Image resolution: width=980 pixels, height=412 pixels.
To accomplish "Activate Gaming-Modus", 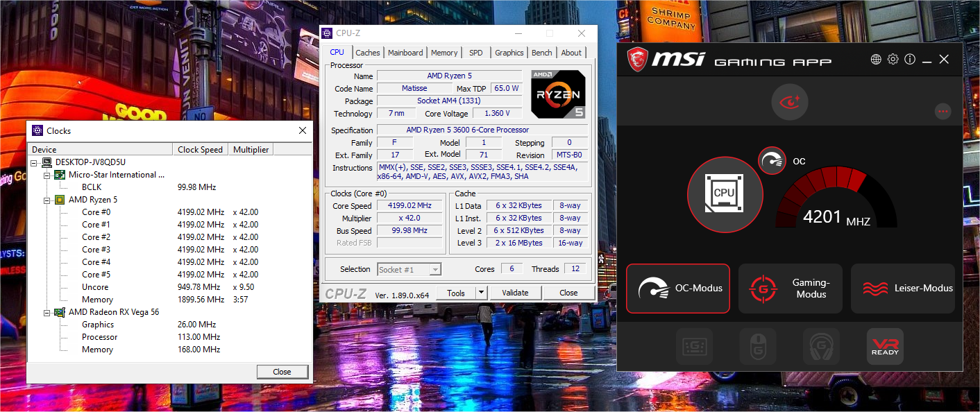I will tap(791, 288).
